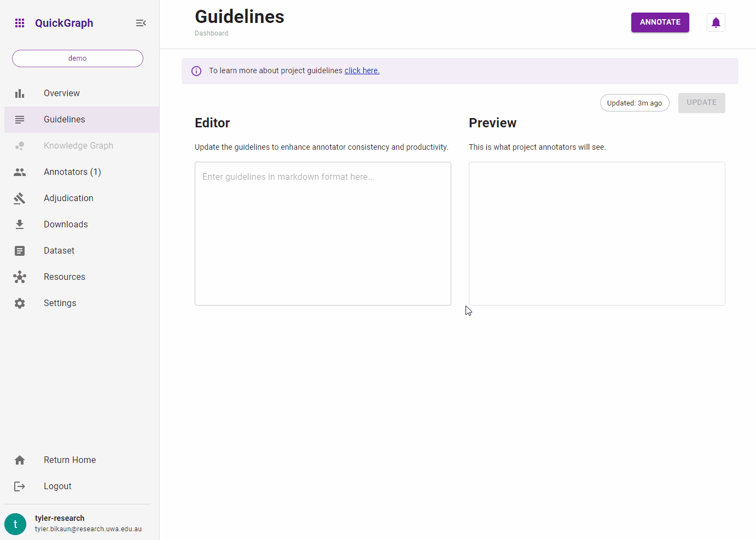Image resolution: width=756 pixels, height=540 pixels.
Task: Collapse the sidebar with the collapse icon
Action: pos(141,23)
